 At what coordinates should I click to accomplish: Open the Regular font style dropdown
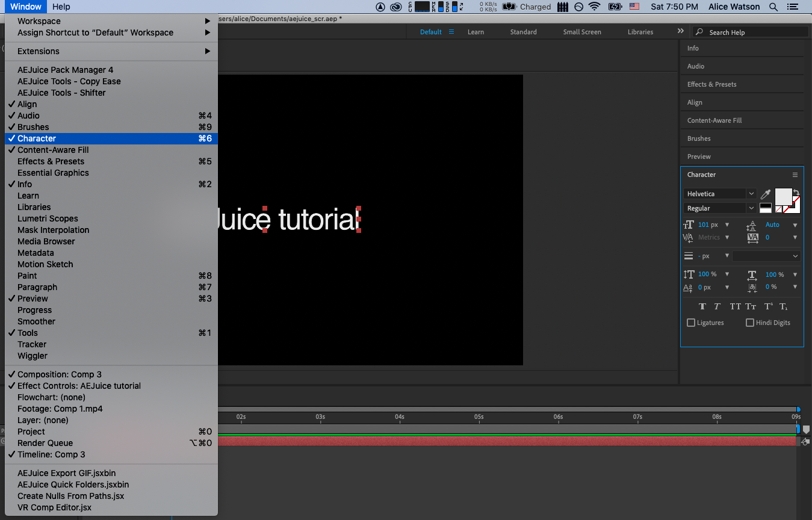tap(720, 208)
